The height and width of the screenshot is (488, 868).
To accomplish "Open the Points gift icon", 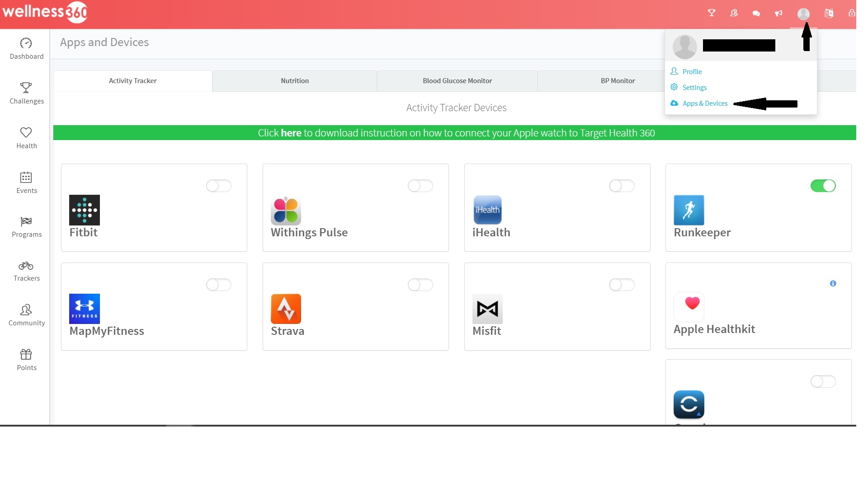I will click(26, 354).
